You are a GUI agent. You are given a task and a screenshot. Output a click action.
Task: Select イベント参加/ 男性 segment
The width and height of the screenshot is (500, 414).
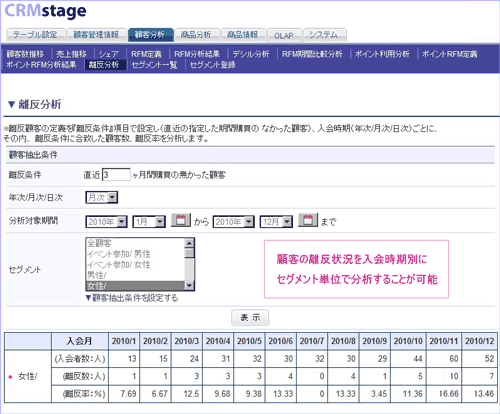pos(135,254)
